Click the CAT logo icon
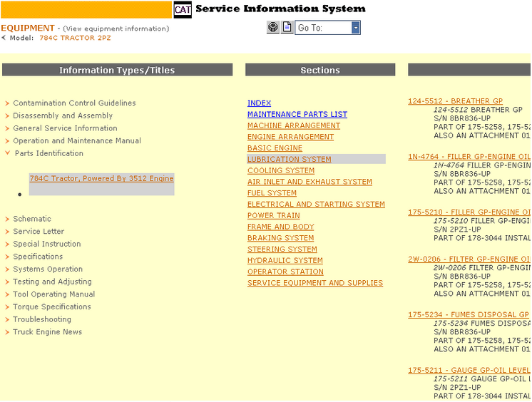 (x=183, y=9)
